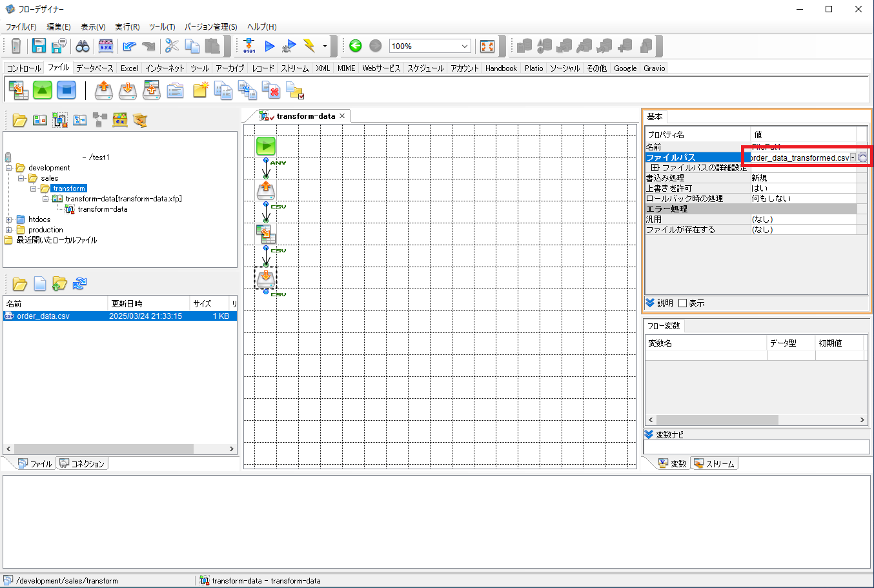Image resolution: width=874 pixels, height=588 pixels.
Task: Select the FileGet up-arrow drive palette component
Action: pos(104,90)
